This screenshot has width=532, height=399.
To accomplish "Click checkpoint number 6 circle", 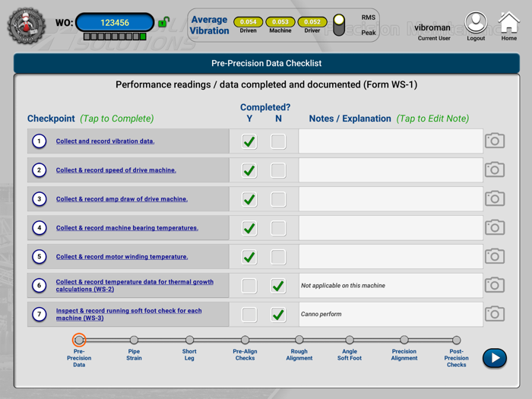I will click(39, 285).
